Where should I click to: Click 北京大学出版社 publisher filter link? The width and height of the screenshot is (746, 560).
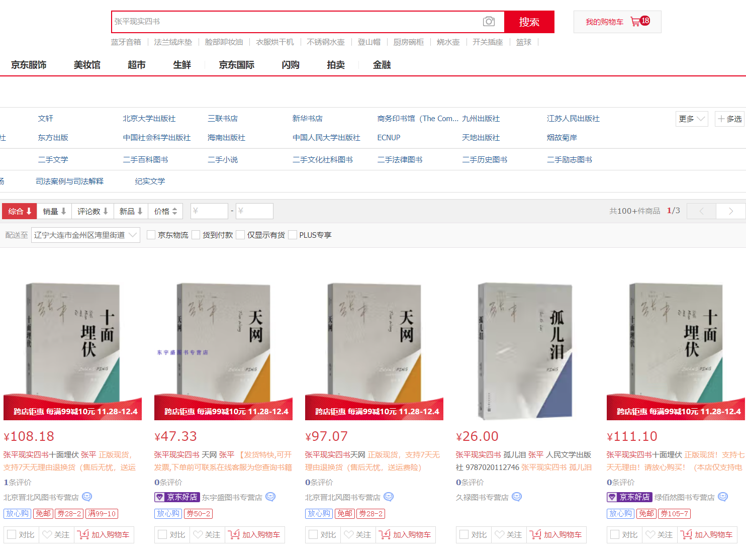click(149, 119)
